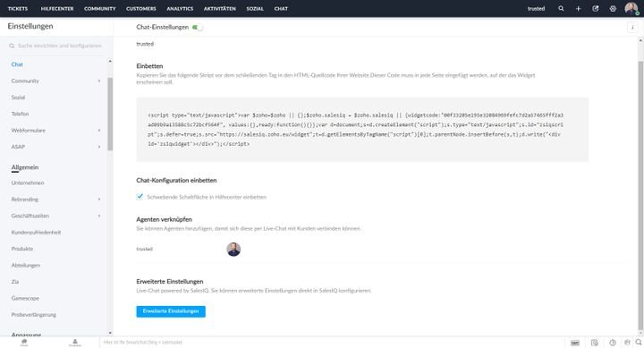Open the Chats icon in bottom bar

[x=24, y=343]
